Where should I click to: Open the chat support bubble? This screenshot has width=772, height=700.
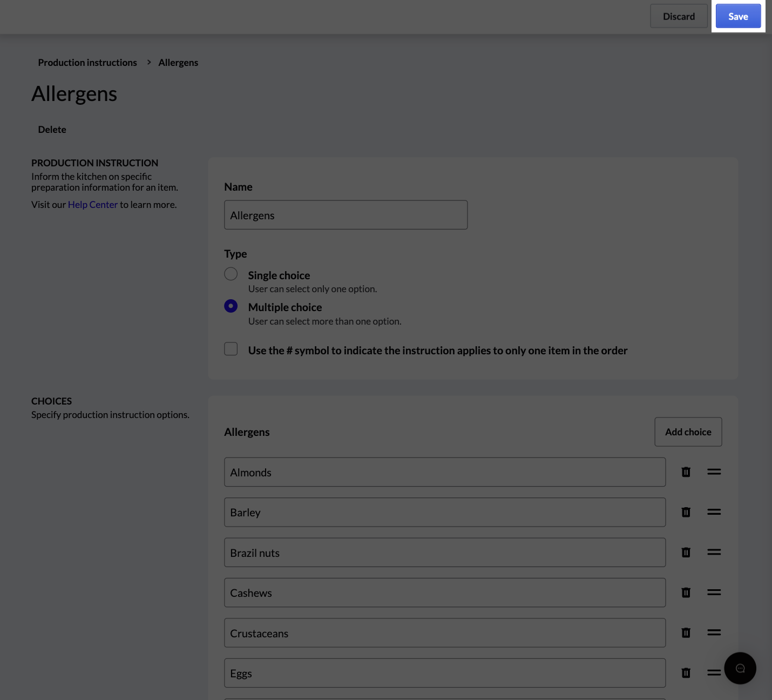tap(740, 668)
